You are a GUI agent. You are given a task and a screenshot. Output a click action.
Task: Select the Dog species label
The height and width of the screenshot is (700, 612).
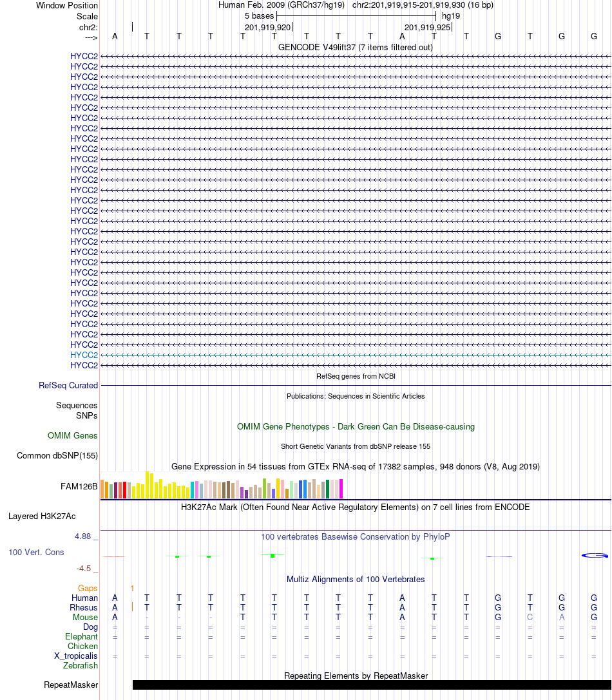coord(90,627)
